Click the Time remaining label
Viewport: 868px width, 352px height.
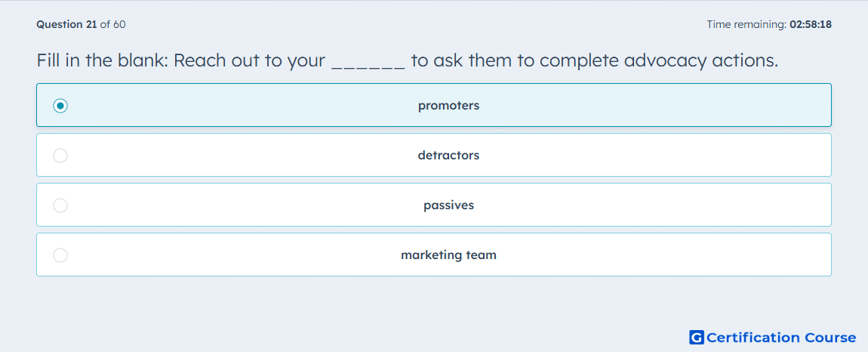746,24
